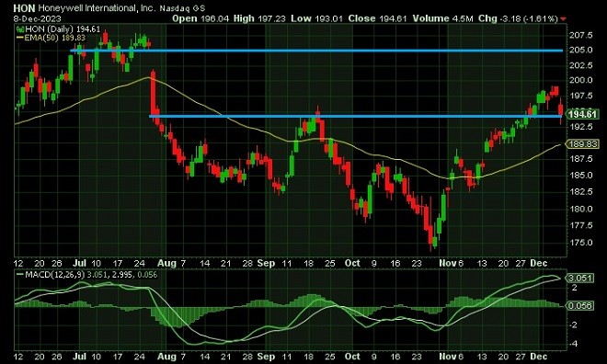This screenshot has height=364, width=607.
Task: Click the 182.5 price axis label
Action: coord(580,191)
